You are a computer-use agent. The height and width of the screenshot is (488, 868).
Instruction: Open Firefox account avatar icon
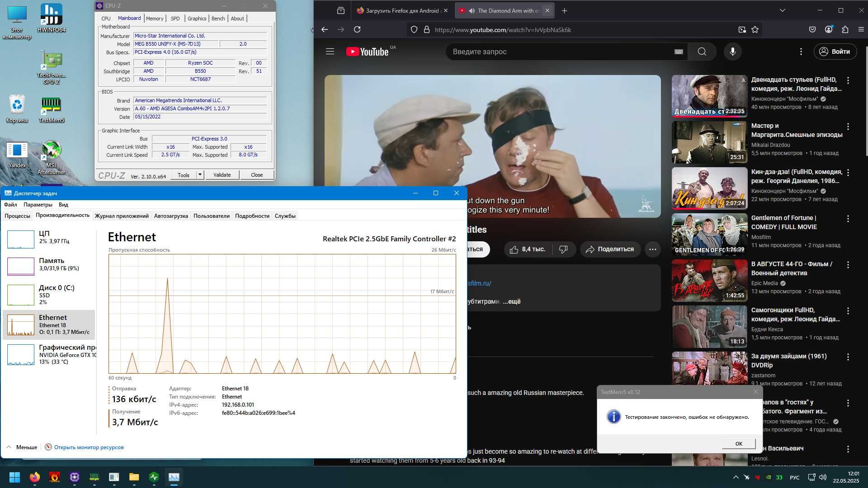point(829,29)
